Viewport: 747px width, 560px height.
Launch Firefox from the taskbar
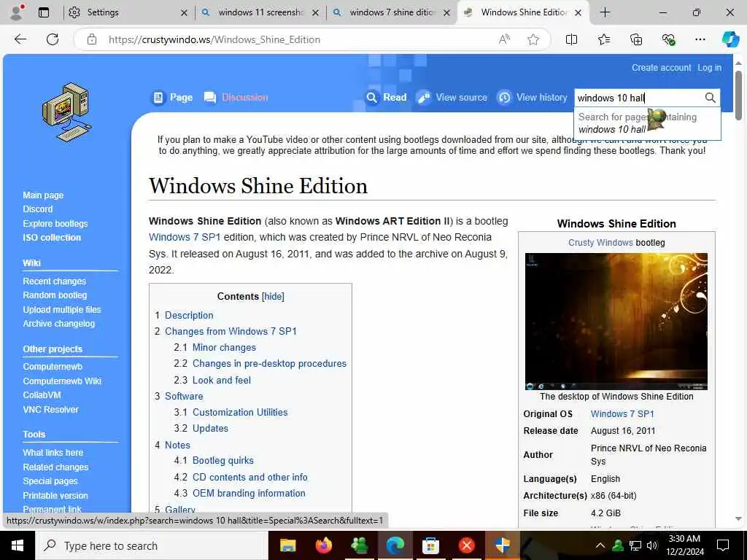pos(323,545)
